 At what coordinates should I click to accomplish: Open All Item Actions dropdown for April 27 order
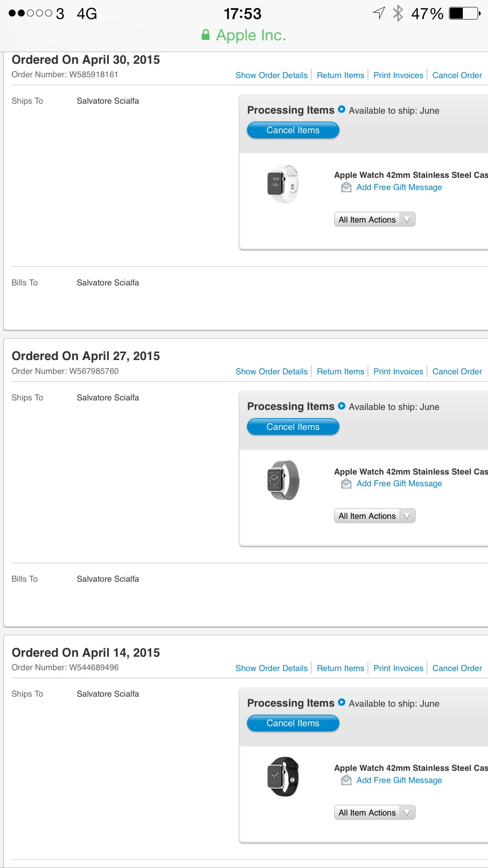[374, 516]
